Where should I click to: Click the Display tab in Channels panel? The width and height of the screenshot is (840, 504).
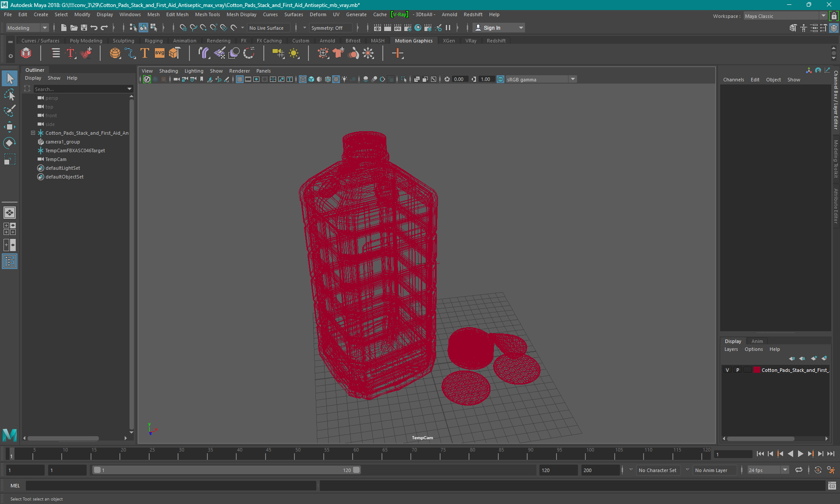(733, 341)
